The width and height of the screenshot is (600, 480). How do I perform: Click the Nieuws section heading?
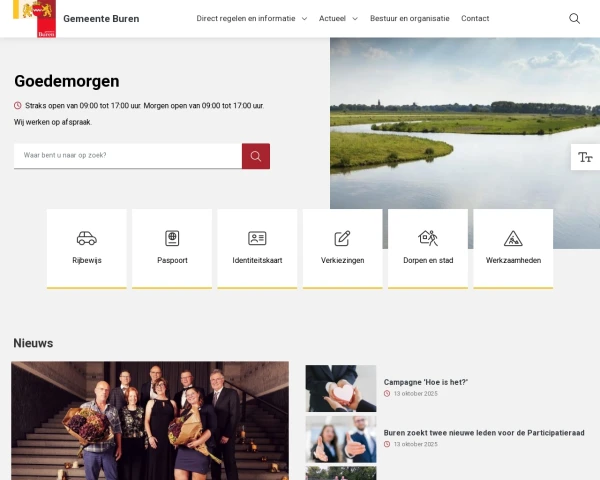pyautogui.click(x=33, y=343)
